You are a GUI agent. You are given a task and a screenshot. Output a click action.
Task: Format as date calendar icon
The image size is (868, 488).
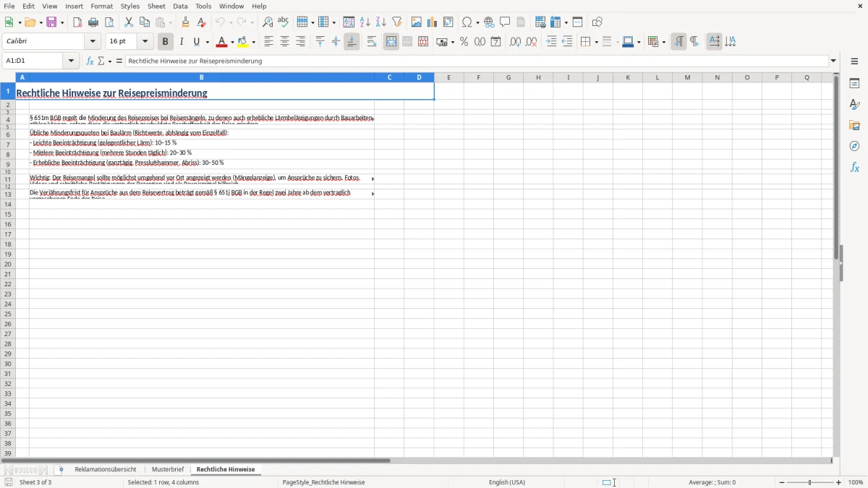point(495,42)
